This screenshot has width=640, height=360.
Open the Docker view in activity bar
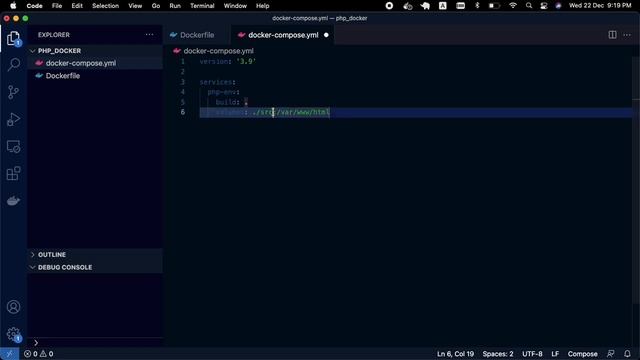click(x=13, y=201)
